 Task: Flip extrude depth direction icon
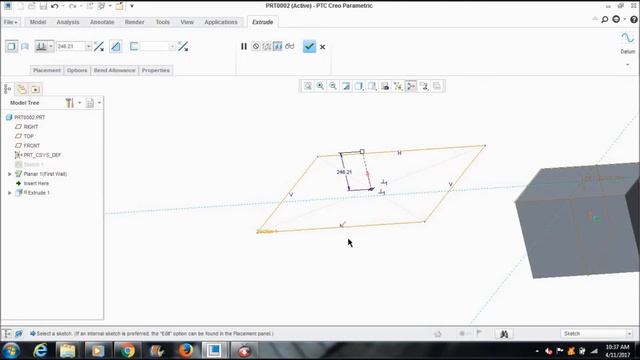point(99,47)
